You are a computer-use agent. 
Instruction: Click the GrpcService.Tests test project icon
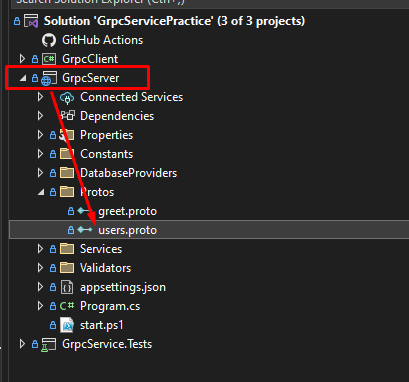pos(49,344)
